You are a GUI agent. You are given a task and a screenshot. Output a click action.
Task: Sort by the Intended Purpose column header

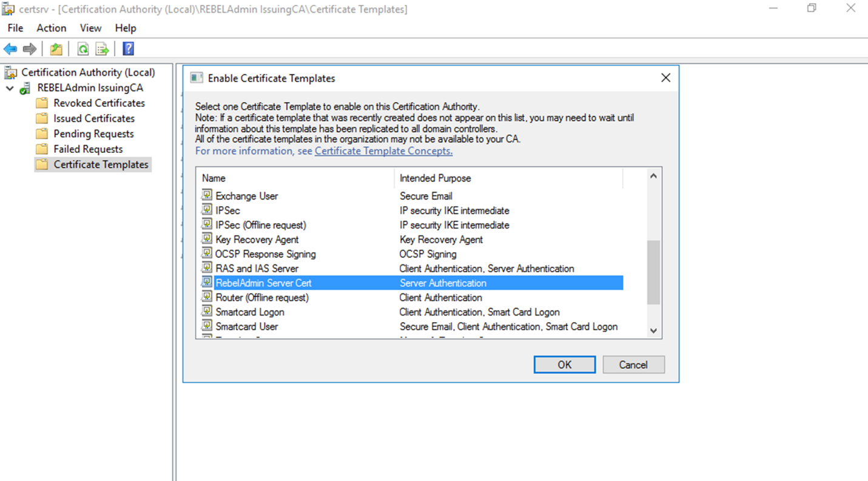pyautogui.click(x=509, y=178)
